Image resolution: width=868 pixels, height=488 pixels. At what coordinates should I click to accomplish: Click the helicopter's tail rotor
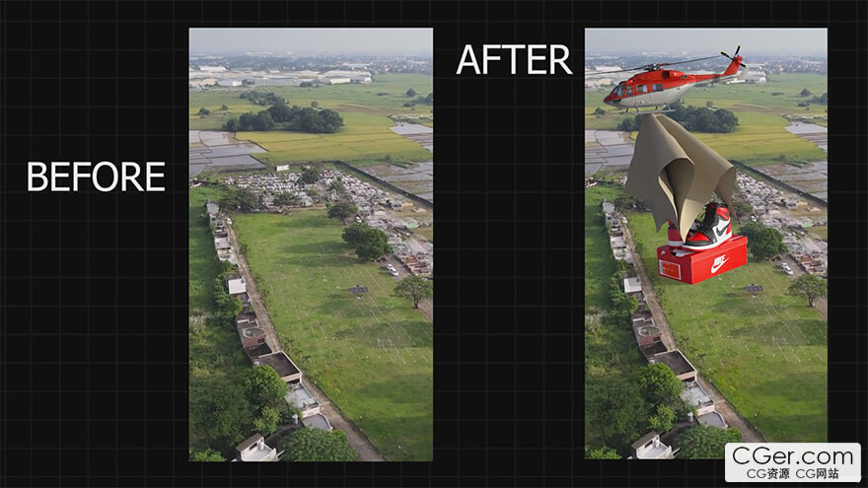point(732,56)
